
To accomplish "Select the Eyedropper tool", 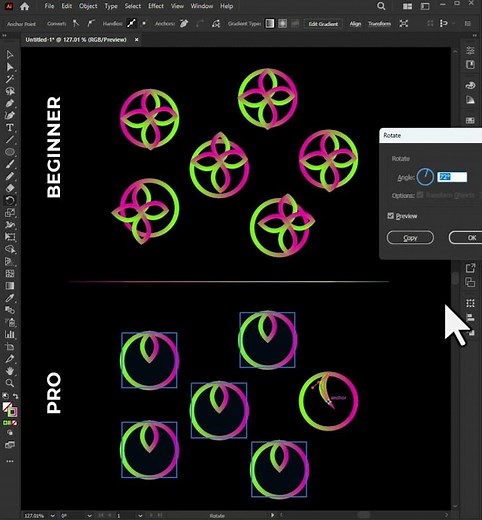I will point(10,298).
